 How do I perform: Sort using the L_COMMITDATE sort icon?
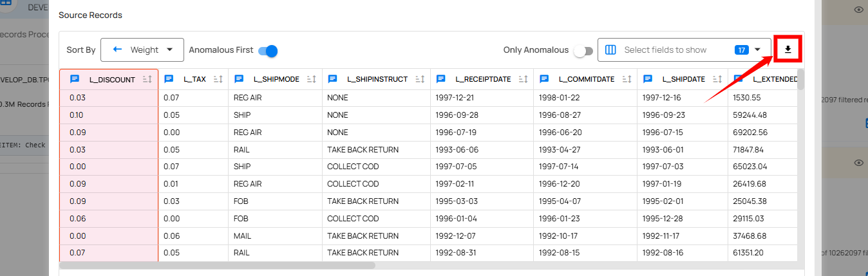tap(627, 80)
